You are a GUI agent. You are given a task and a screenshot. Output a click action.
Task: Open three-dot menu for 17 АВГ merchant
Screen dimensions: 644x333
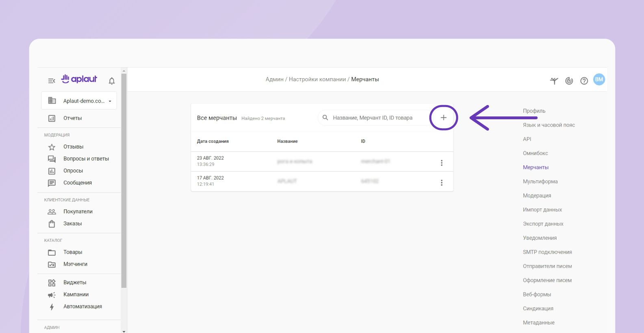tap(442, 183)
